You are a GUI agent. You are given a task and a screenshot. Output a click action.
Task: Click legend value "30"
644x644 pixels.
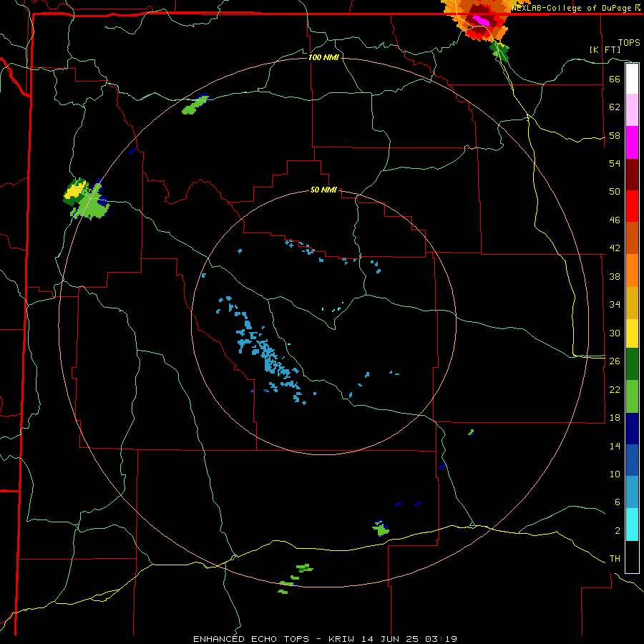pyautogui.click(x=615, y=333)
